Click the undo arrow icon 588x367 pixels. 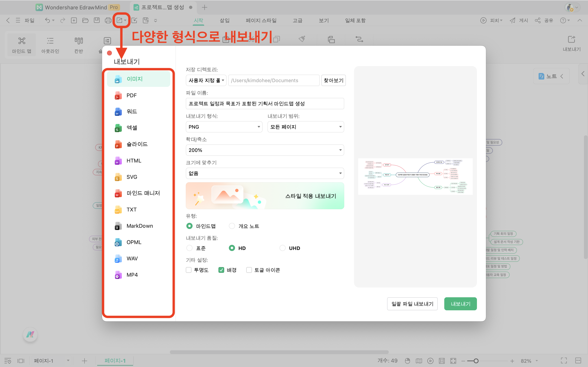coord(47,20)
